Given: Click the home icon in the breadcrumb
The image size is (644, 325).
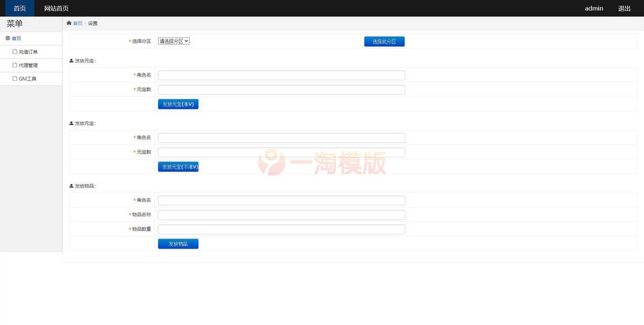Looking at the screenshot, I should click(x=69, y=23).
